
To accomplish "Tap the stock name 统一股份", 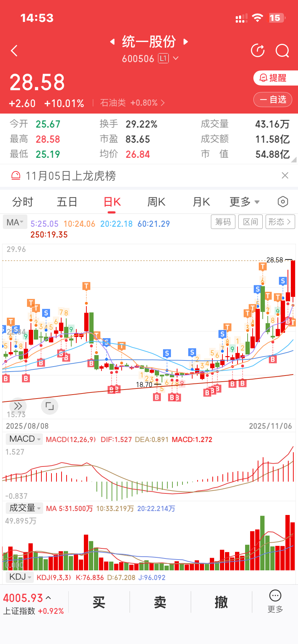I will (149, 42).
